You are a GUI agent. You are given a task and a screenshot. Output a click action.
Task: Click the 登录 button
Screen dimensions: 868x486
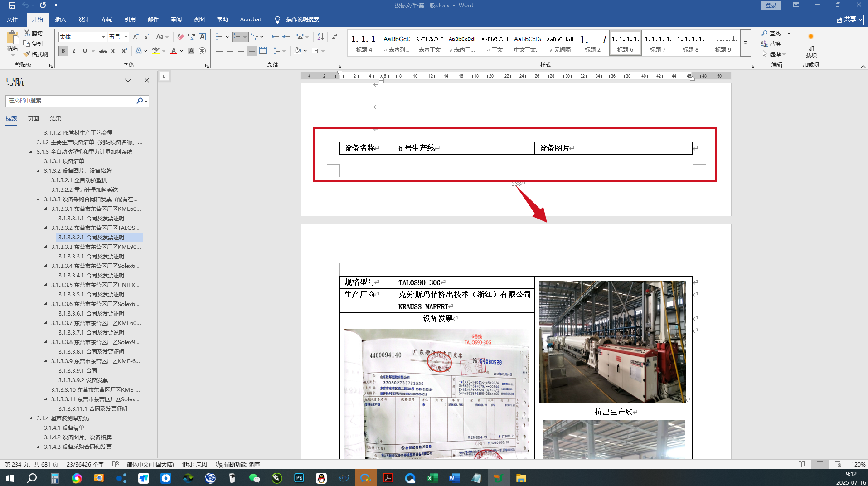(771, 5)
